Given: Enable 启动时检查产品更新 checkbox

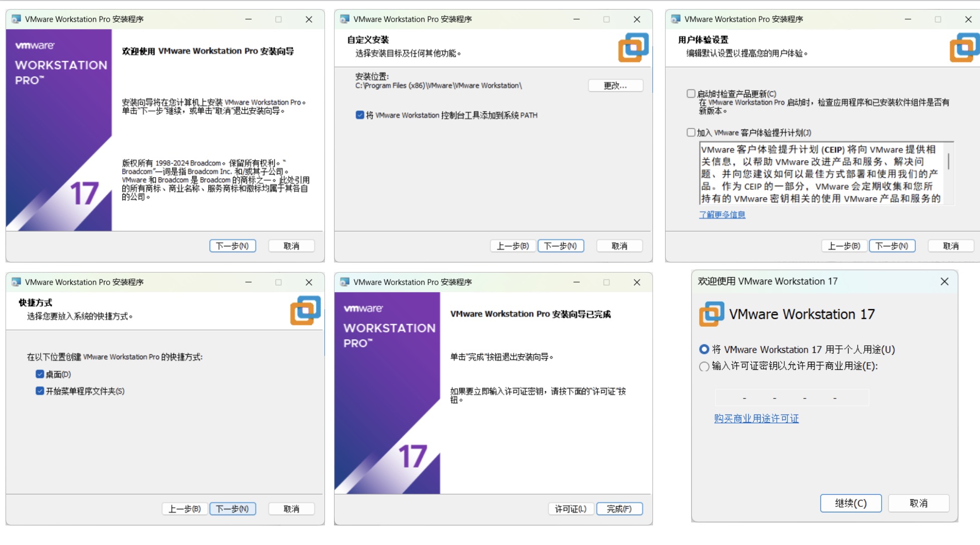Looking at the screenshot, I should pyautogui.click(x=691, y=93).
